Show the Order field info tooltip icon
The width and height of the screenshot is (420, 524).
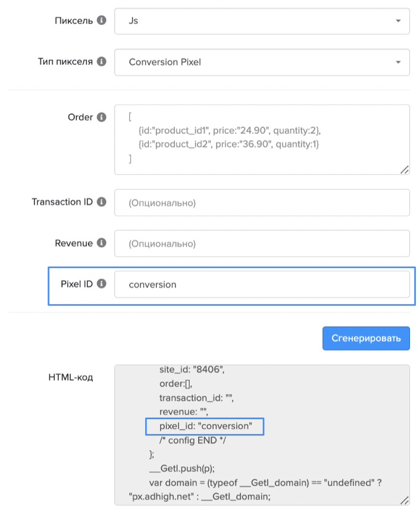(102, 117)
